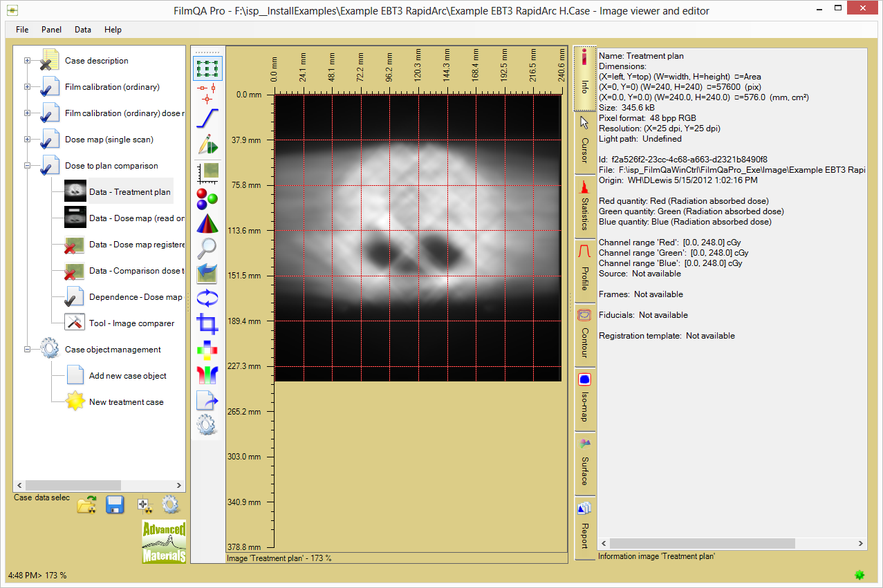Click the page with blue arrow export icon

tap(207, 401)
